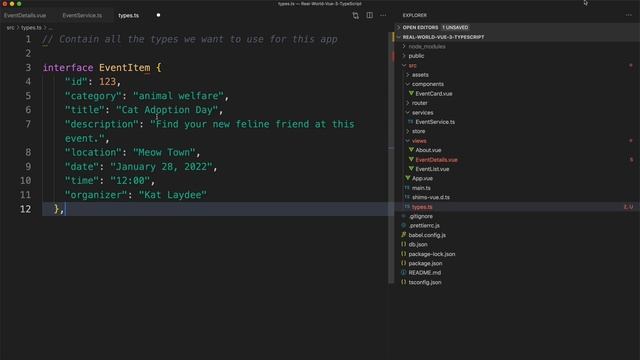Click the EventItem interface name
Screen dimensions: 640x360
tap(124, 68)
